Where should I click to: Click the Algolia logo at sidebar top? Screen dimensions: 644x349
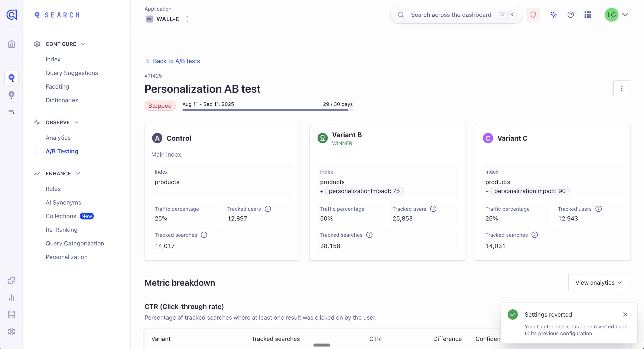12,14
